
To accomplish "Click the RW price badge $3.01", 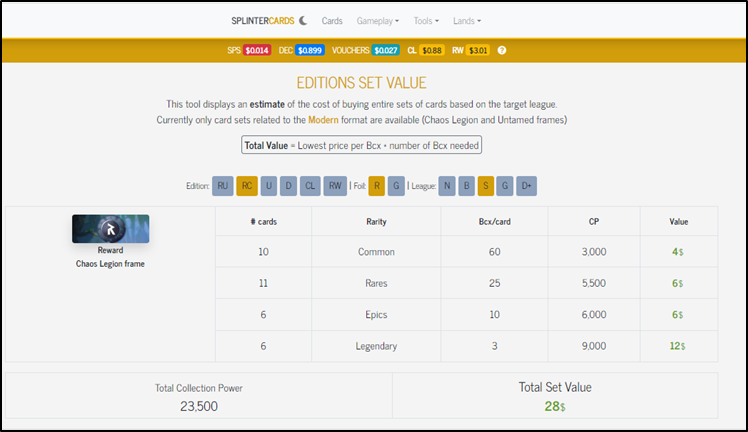I will (478, 50).
